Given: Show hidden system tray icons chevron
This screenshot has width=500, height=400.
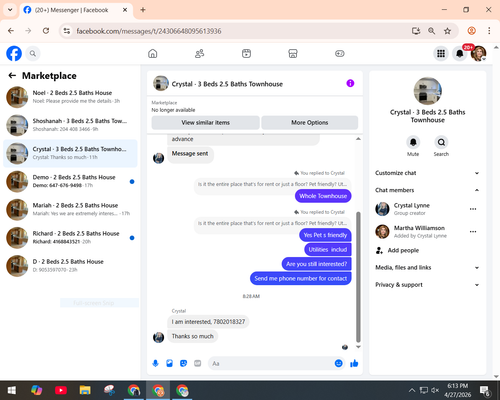Looking at the screenshot, I should pos(412,390).
